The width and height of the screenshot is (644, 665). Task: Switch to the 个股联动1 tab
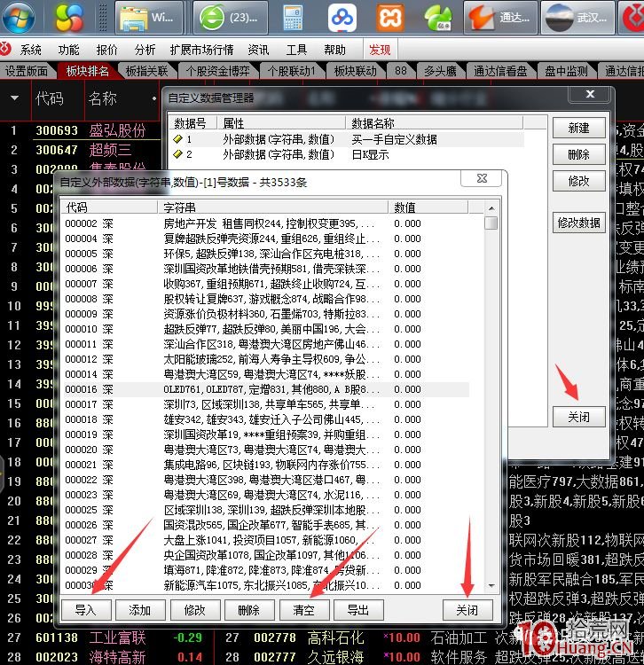click(x=292, y=71)
